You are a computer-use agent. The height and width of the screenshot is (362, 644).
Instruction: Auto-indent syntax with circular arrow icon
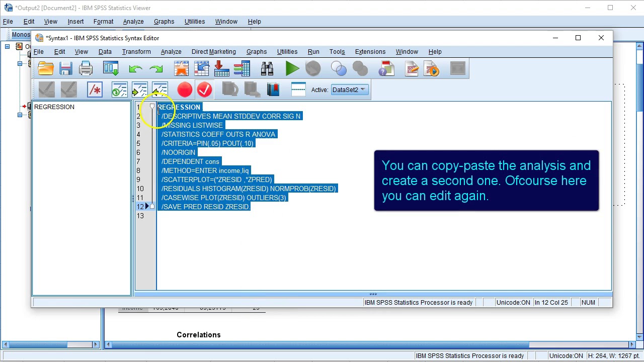[119, 89]
